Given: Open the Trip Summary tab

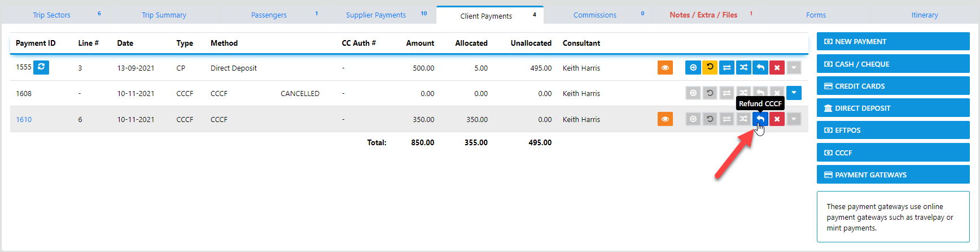Looking at the screenshot, I should click(x=164, y=15).
